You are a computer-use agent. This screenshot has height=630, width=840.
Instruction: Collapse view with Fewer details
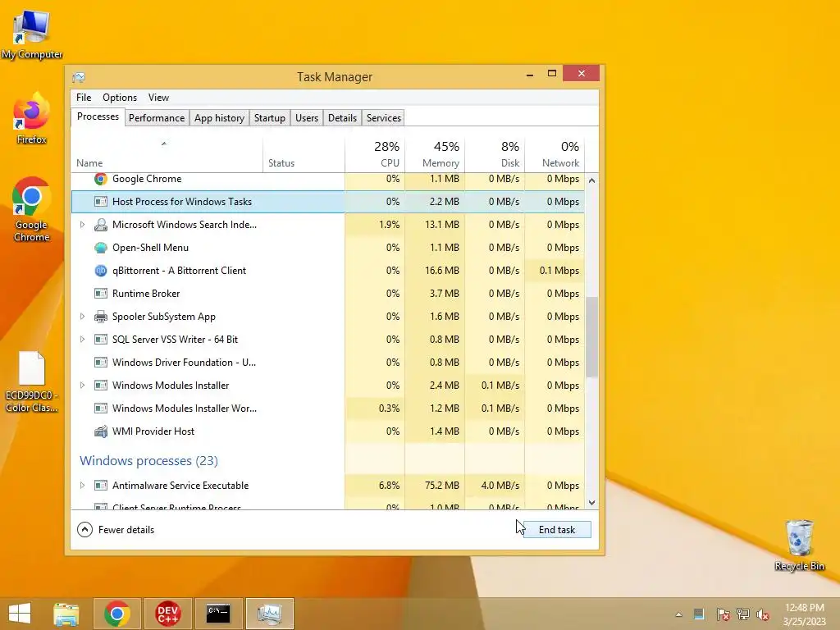[116, 530]
